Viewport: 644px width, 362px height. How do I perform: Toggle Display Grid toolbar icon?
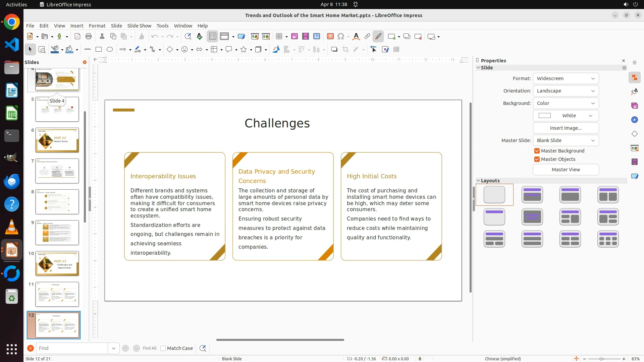point(213,37)
